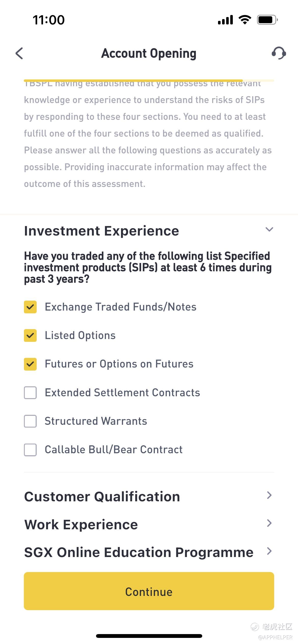The height and width of the screenshot is (644, 298).
Task: Tap the battery status icon
Action: point(267,20)
